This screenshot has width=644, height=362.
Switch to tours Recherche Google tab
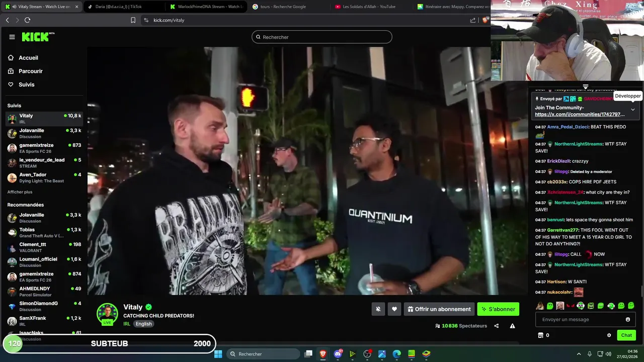tap(289, 7)
